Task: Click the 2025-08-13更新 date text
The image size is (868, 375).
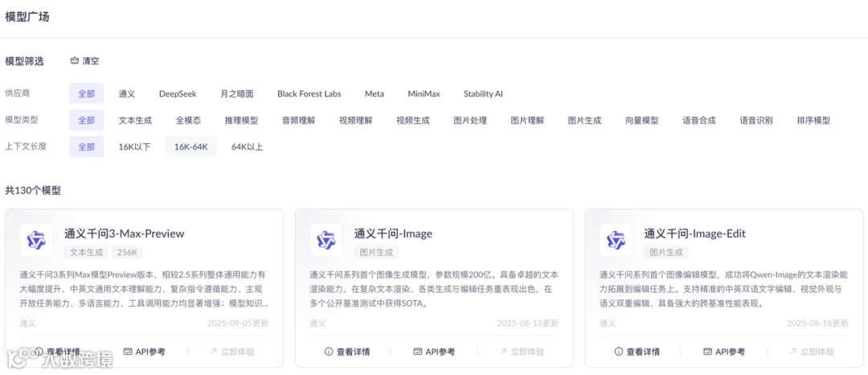Action: pos(527,323)
